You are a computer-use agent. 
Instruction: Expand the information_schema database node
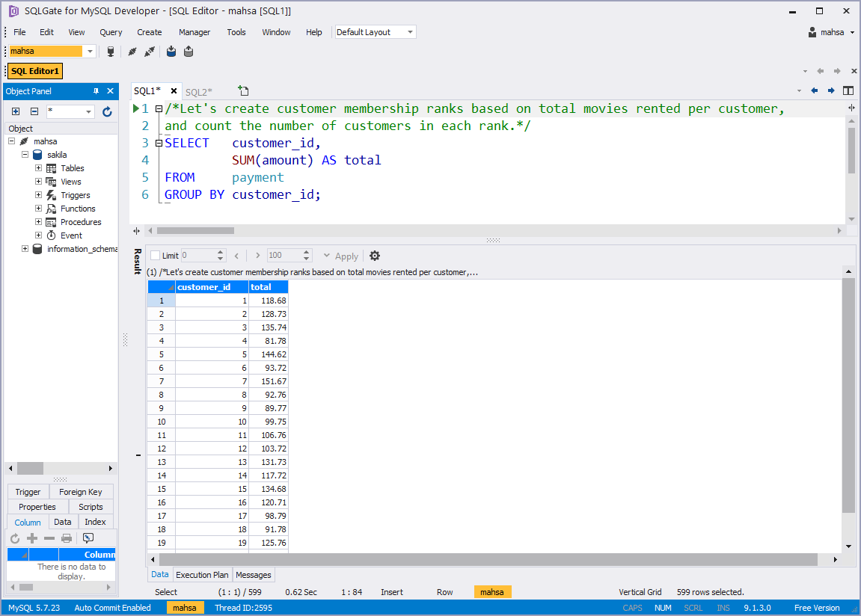point(25,248)
